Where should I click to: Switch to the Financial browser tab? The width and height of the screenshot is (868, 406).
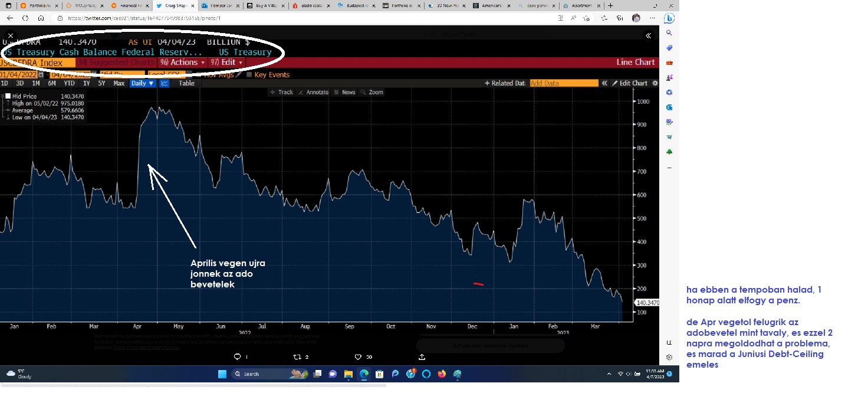[130, 5]
